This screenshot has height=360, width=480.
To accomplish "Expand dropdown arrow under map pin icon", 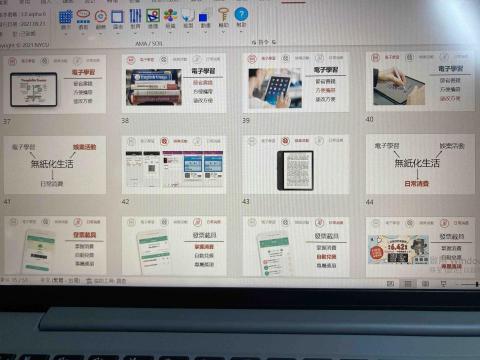I will pyautogui.click(x=153, y=33).
